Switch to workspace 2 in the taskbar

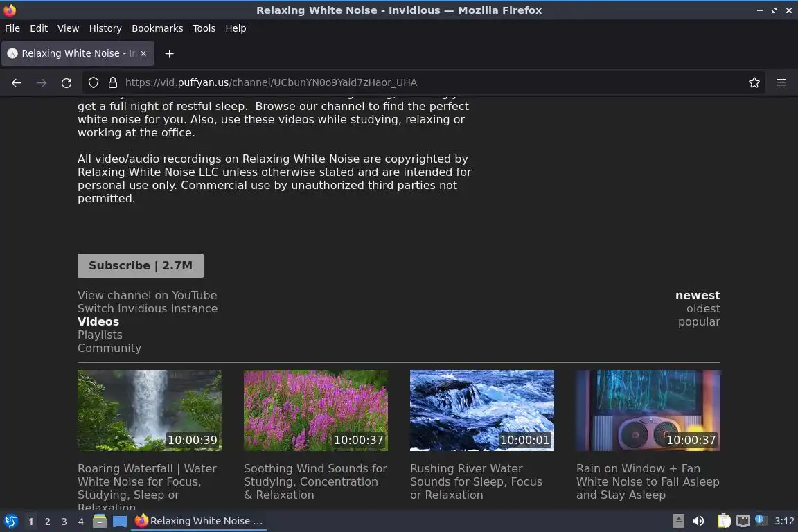pos(47,522)
